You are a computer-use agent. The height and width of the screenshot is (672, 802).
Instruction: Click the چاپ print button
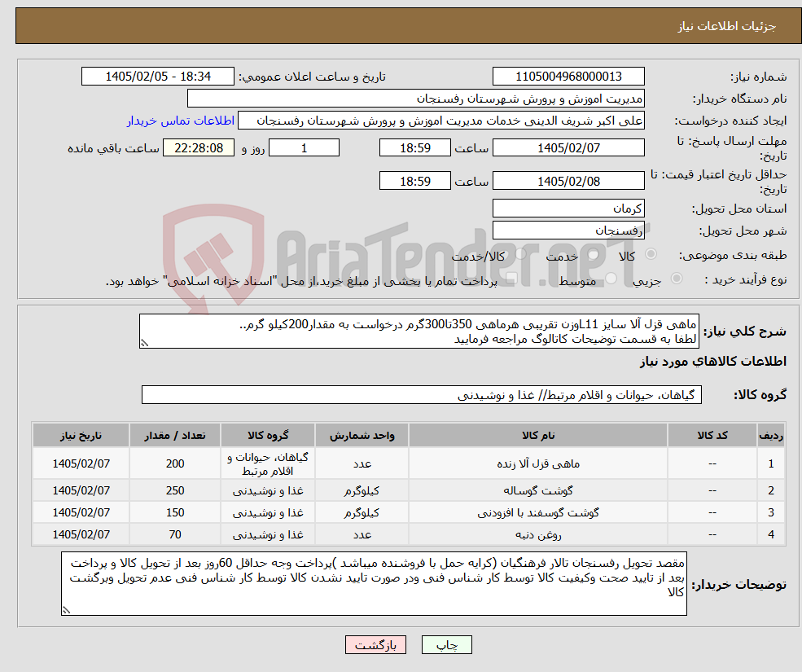pyautogui.click(x=446, y=645)
